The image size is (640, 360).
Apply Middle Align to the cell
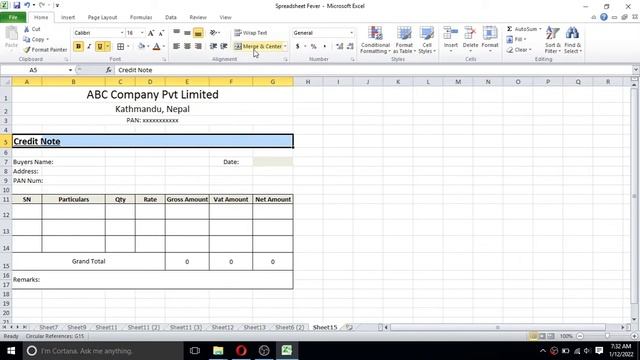[x=187, y=33]
